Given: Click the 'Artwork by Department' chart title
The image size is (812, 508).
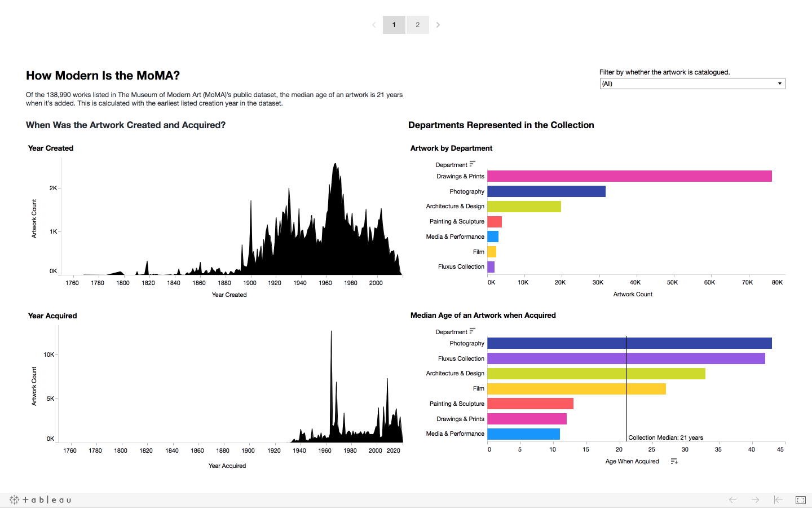Looking at the screenshot, I should tap(452, 148).
